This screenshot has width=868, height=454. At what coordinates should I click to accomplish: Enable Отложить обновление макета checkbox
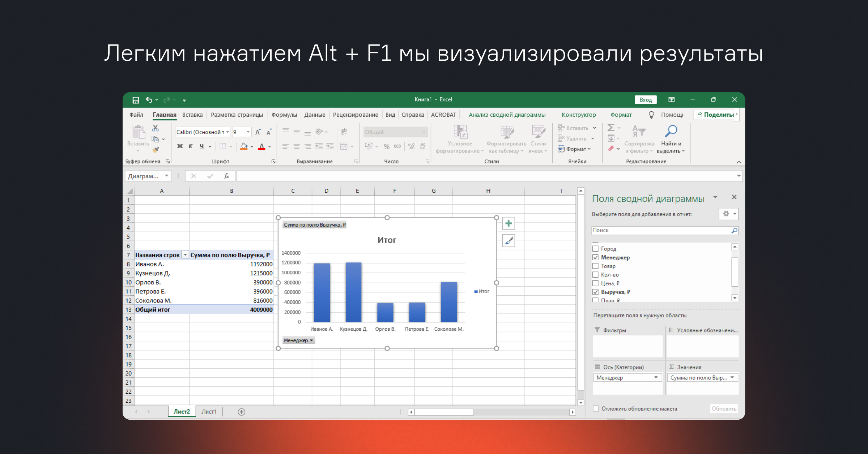596,408
